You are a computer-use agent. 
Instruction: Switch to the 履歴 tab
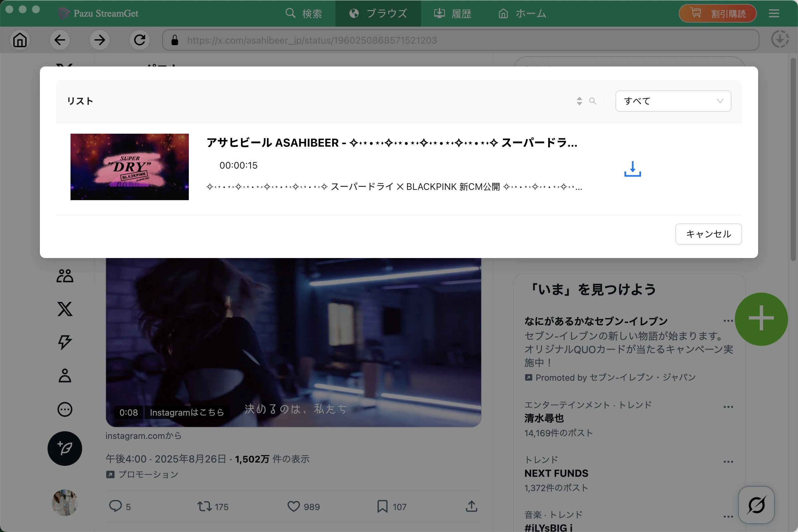pyautogui.click(x=453, y=13)
